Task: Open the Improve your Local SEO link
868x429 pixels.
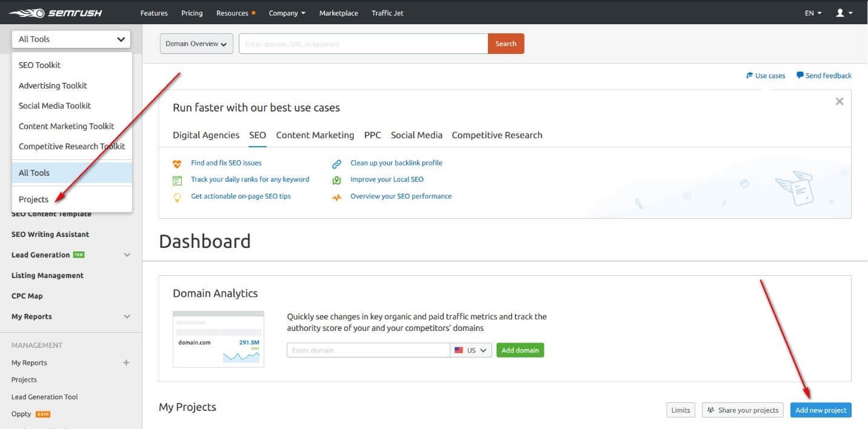Action: click(x=387, y=179)
